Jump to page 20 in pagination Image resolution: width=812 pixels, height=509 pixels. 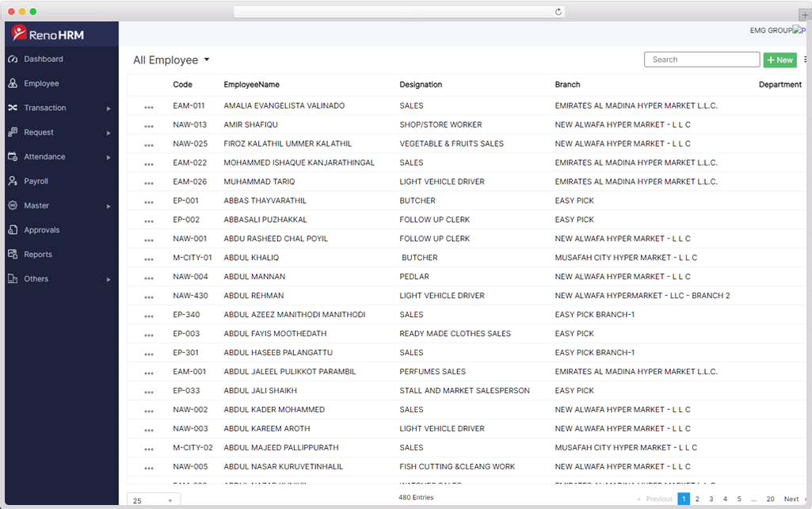click(770, 499)
